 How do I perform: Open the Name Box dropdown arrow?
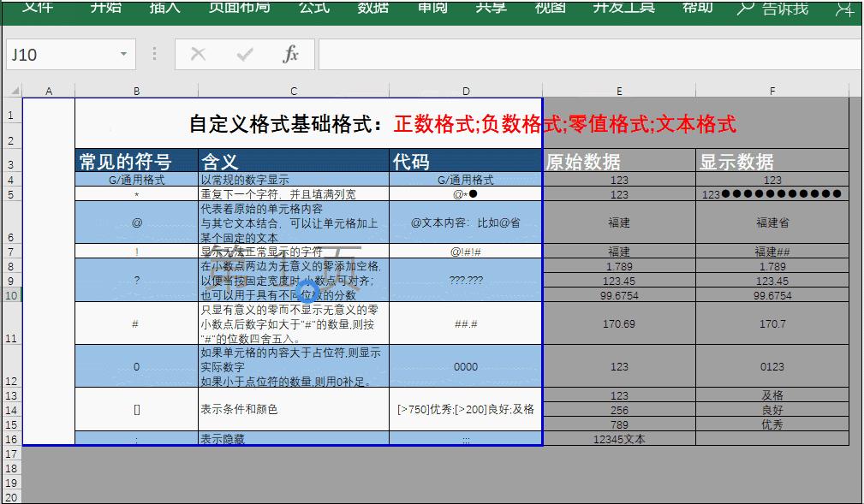[122, 53]
